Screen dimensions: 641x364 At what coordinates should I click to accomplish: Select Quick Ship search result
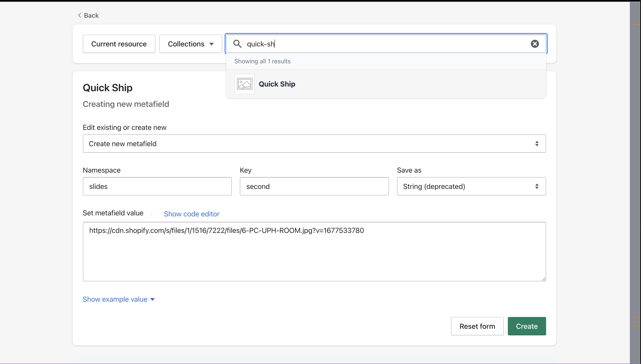click(x=277, y=84)
